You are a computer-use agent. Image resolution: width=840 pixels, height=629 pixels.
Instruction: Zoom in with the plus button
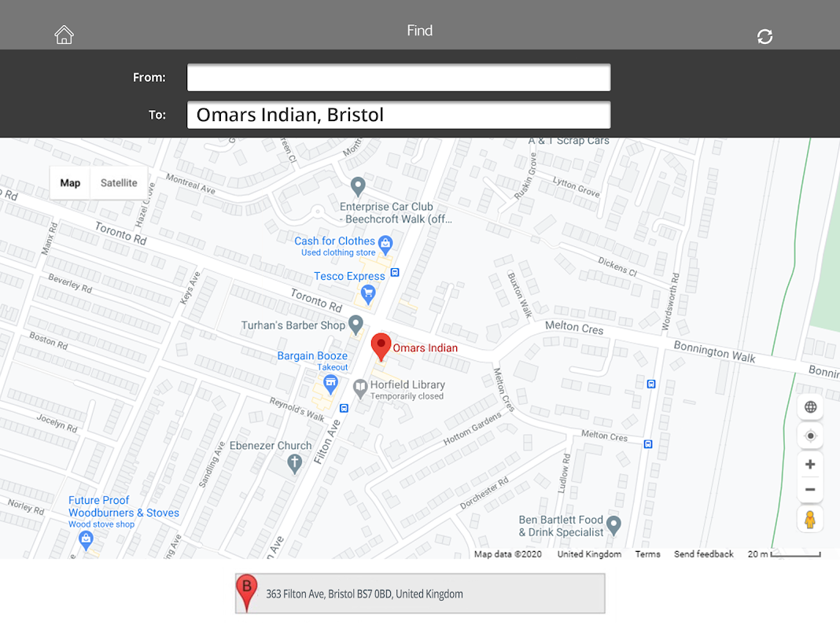coord(810,464)
